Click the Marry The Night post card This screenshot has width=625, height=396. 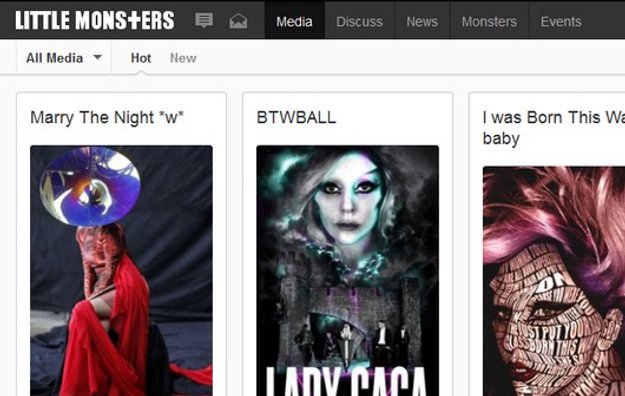tap(122, 244)
